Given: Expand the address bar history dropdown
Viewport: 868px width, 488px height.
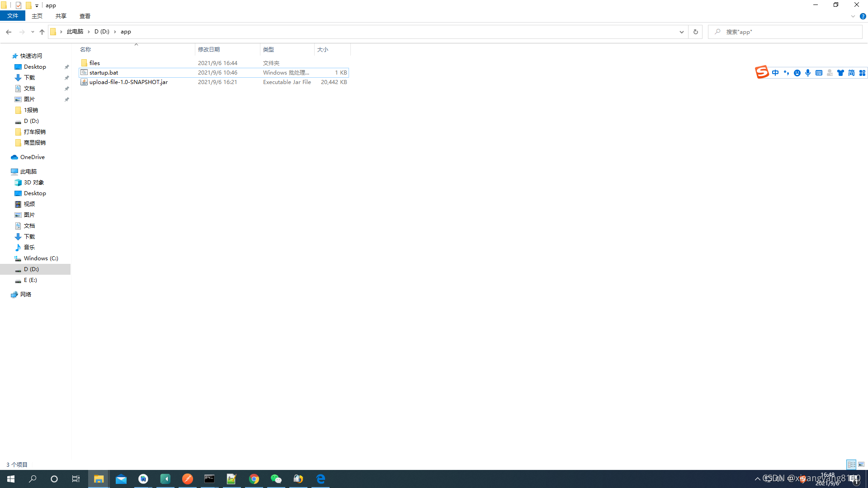Looking at the screenshot, I should 681,32.
